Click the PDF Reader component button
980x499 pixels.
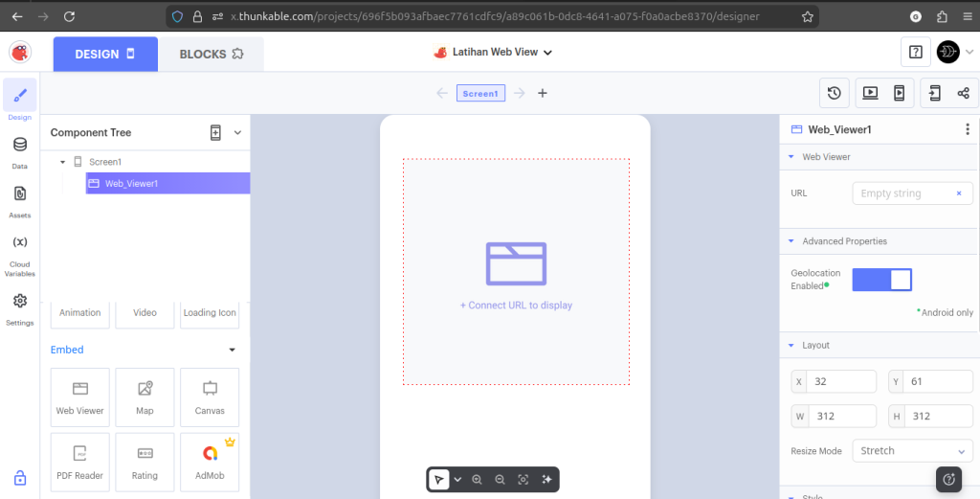[79, 461]
